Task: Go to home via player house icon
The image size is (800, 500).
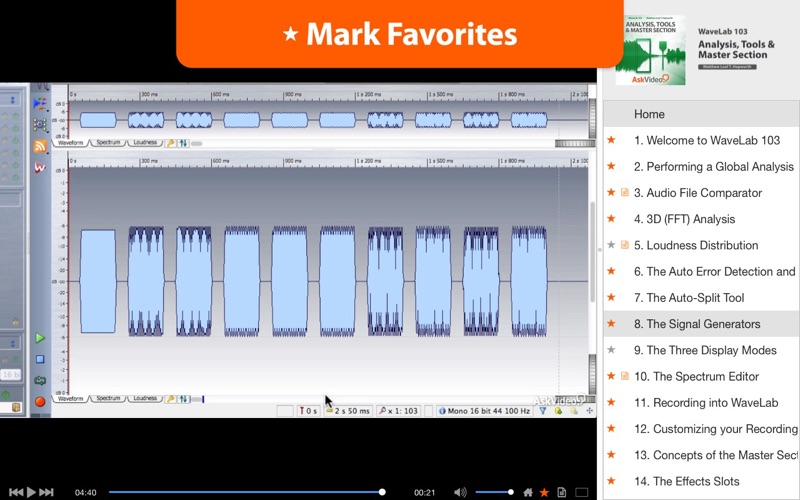Action: pos(528,492)
